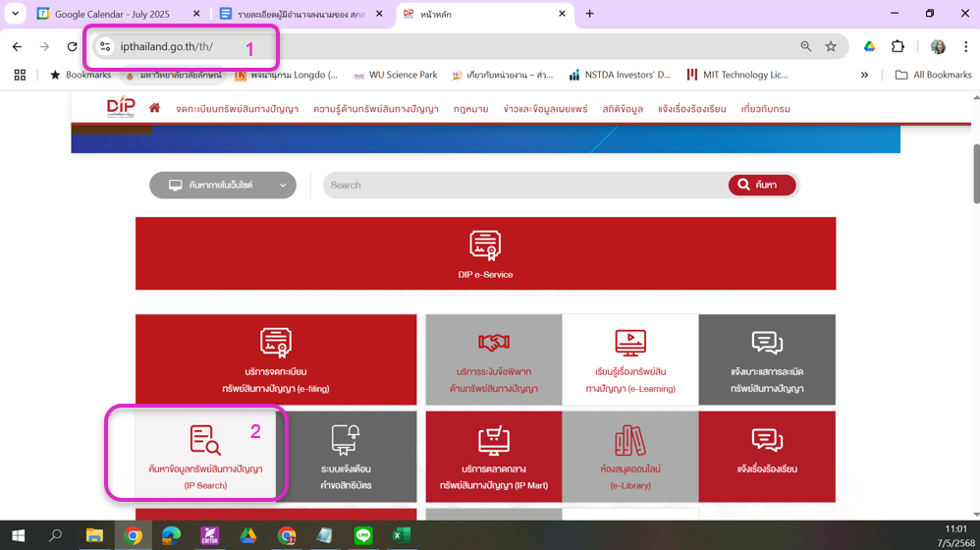Click the handshake dispute resolution tile
Image resolution: width=980 pixels, height=550 pixels.
(x=493, y=359)
